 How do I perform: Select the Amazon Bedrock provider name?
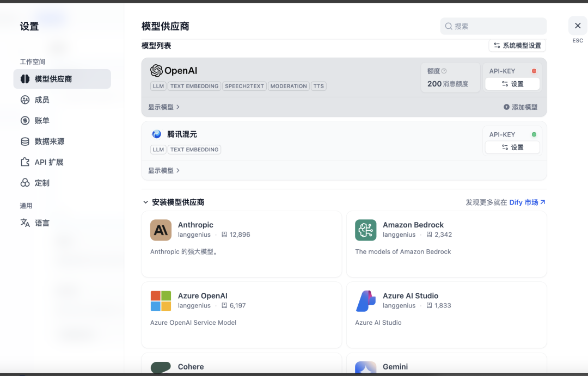(413, 225)
